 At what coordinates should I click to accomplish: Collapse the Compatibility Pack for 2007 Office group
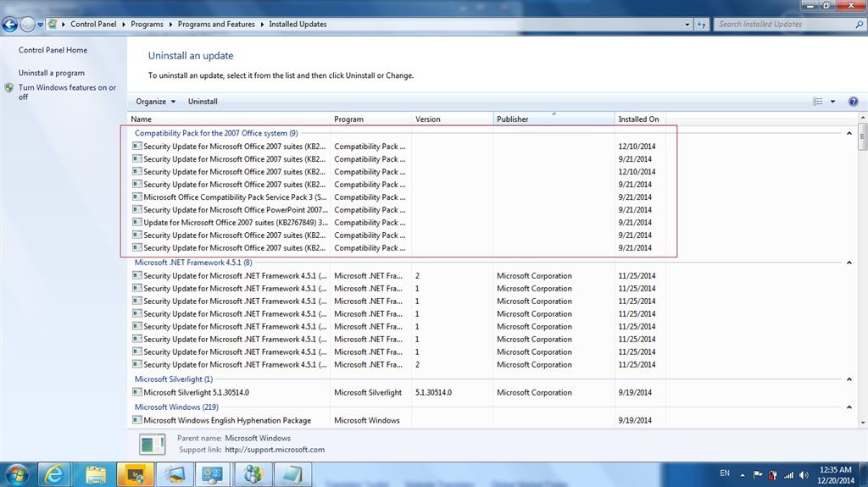[x=849, y=133]
